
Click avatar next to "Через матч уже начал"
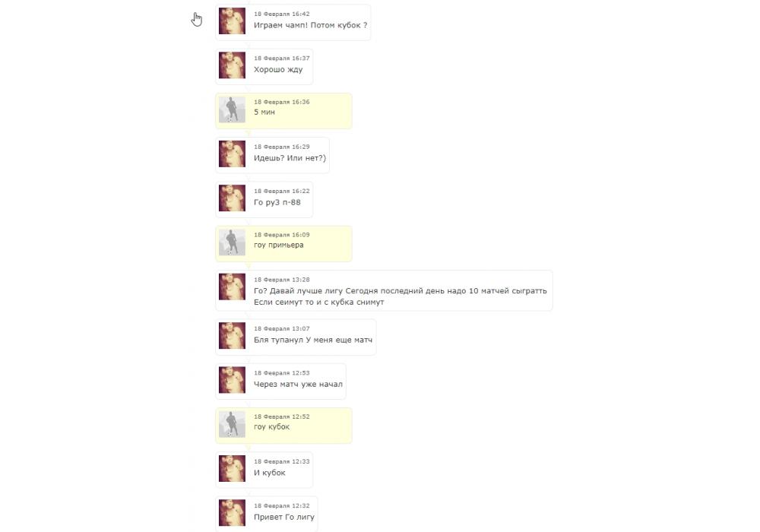click(x=232, y=379)
